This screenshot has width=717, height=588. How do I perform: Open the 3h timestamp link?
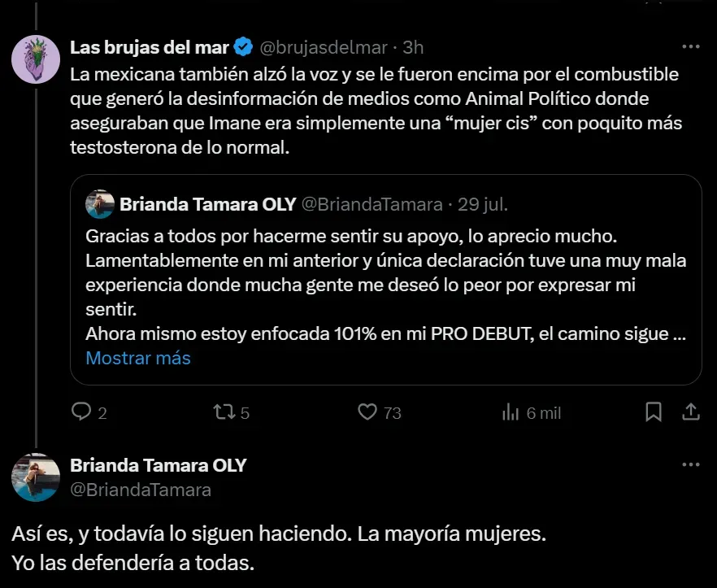pyautogui.click(x=413, y=47)
